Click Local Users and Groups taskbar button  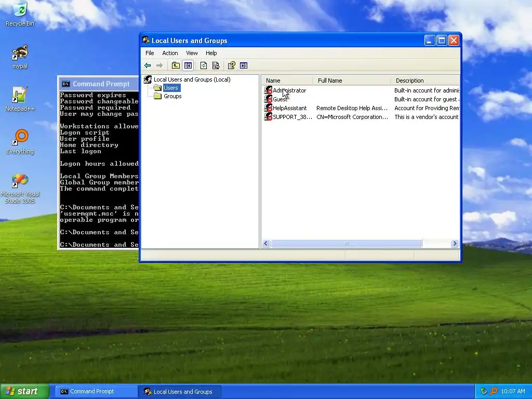[x=180, y=392]
